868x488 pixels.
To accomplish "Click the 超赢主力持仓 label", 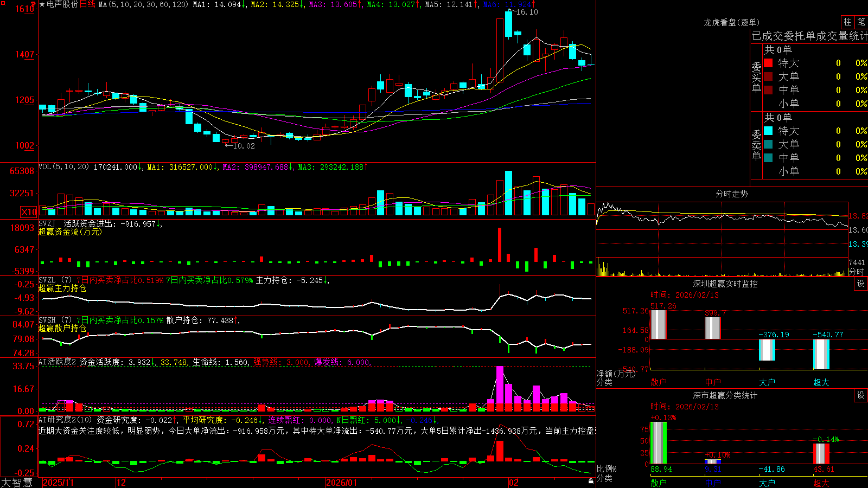I will (62, 288).
